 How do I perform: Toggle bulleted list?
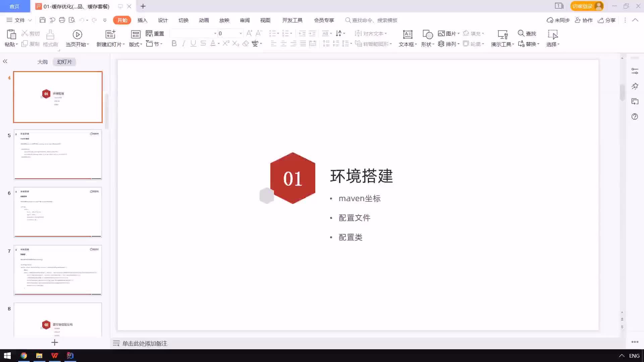[272, 33]
